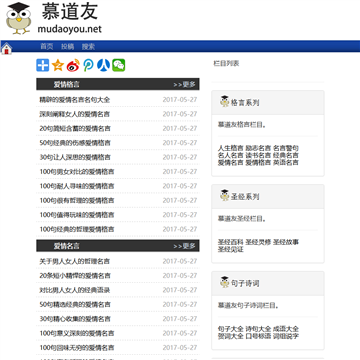Viewport: 360px width, 360px height.
Task: Go to 圣经故事 category
Action: (286, 242)
